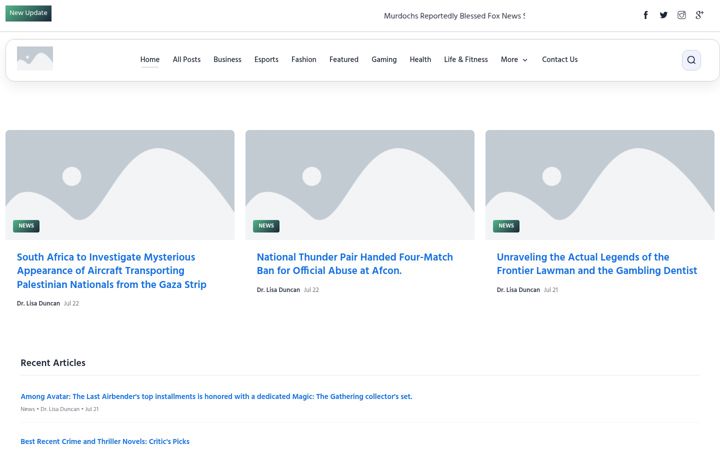Click the NEWS tag on National Thunder card
Image resolution: width=720 pixels, height=450 pixels.
click(266, 226)
